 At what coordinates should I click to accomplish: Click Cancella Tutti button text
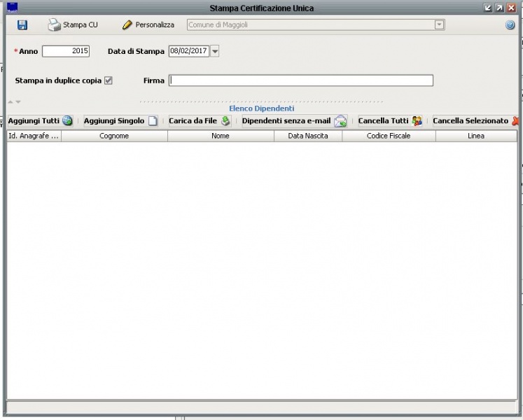click(x=383, y=121)
